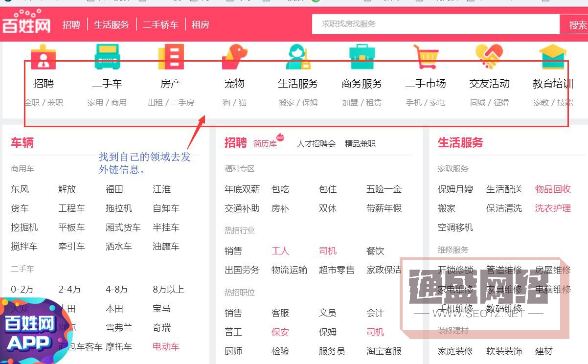This screenshot has height=364, width=588.
Task: Open the 宠物 category dog icon
Action: [234, 56]
